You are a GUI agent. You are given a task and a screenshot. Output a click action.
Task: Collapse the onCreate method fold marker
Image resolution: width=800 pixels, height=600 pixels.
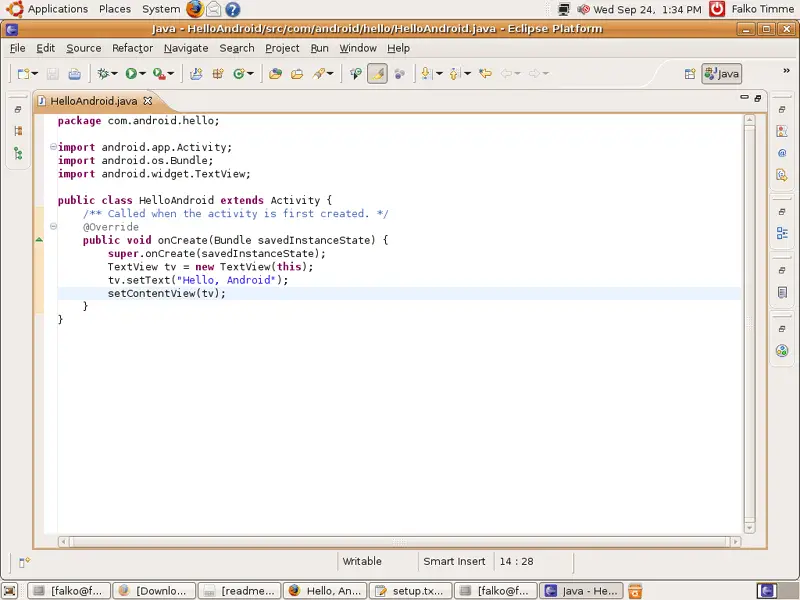pos(53,226)
